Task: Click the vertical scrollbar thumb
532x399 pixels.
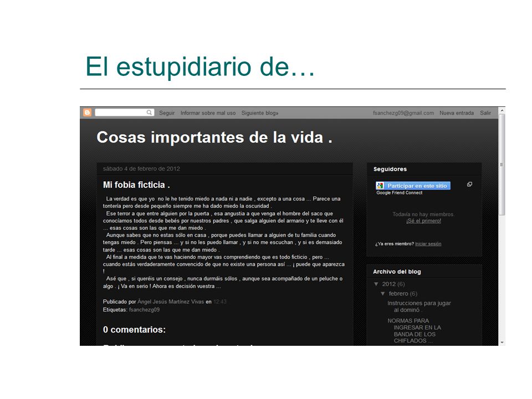Action: pos(502,165)
